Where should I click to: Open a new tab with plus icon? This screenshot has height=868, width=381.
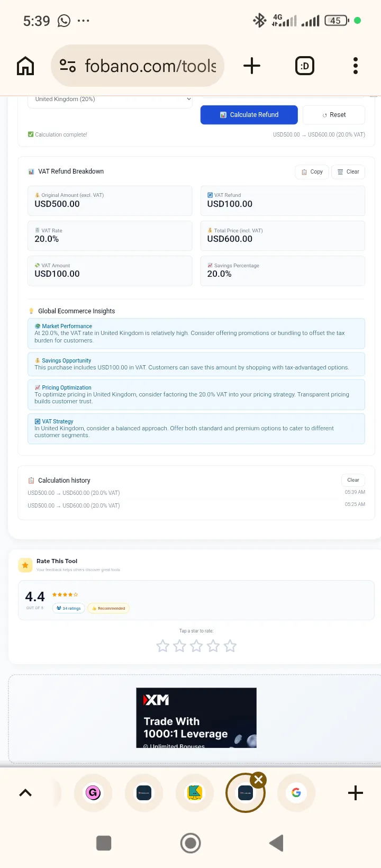(x=252, y=66)
